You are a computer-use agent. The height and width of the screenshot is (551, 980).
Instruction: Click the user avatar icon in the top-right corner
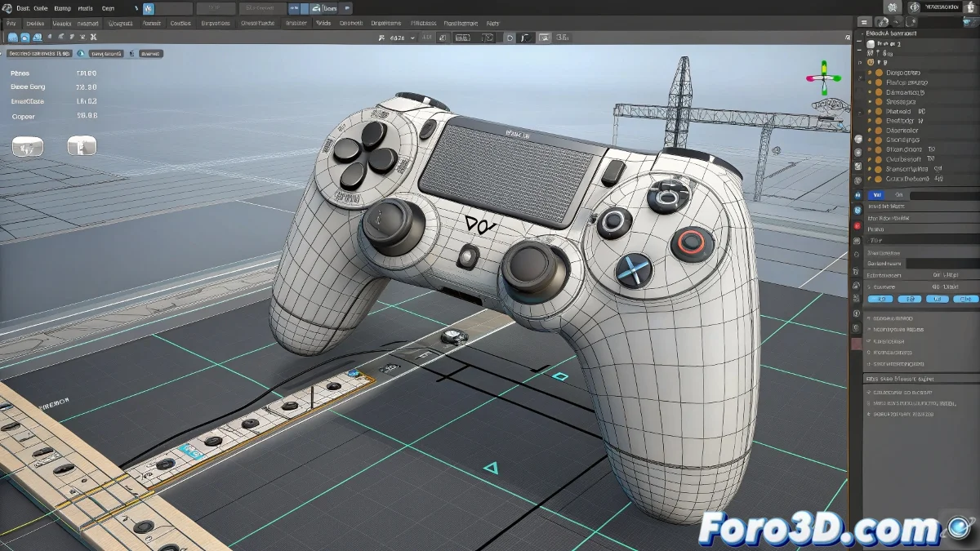pyautogui.click(x=972, y=7)
